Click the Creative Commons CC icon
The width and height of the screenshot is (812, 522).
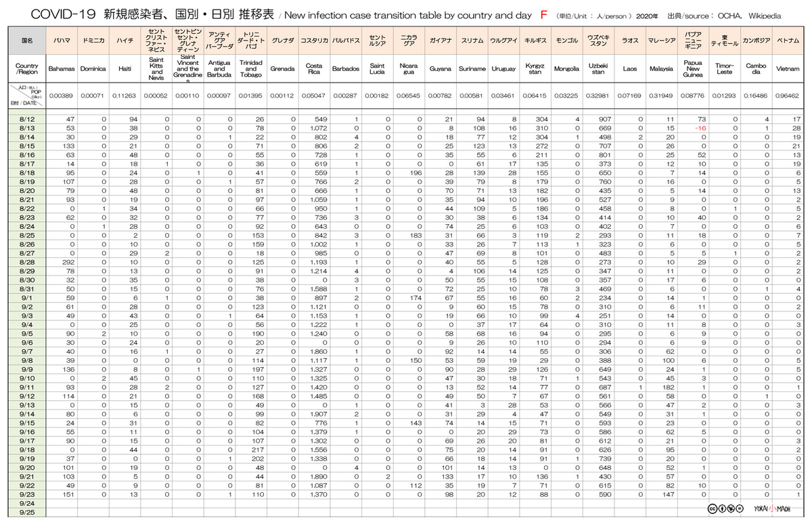coord(711,509)
